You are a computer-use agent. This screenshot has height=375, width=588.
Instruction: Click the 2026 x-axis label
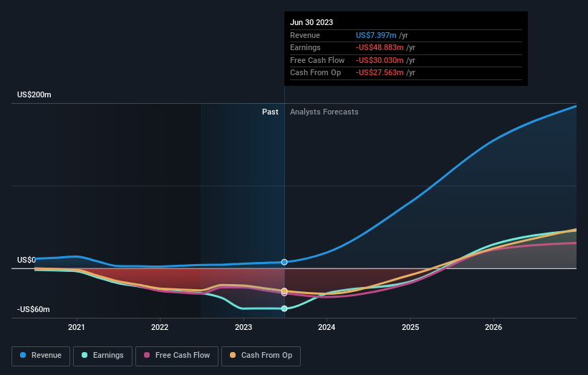(493, 327)
